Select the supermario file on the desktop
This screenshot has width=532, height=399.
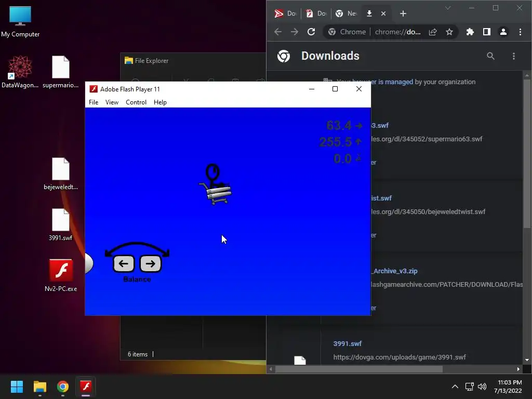click(x=61, y=72)
